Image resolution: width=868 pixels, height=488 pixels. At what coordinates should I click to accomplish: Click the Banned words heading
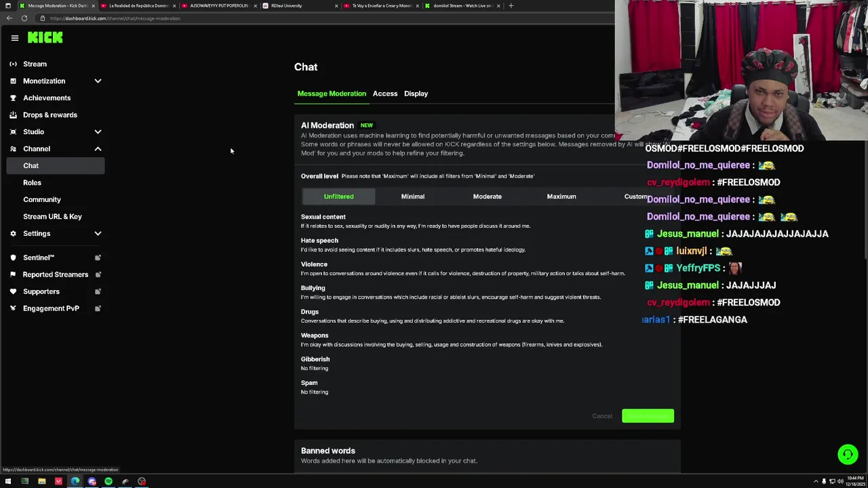328,451
